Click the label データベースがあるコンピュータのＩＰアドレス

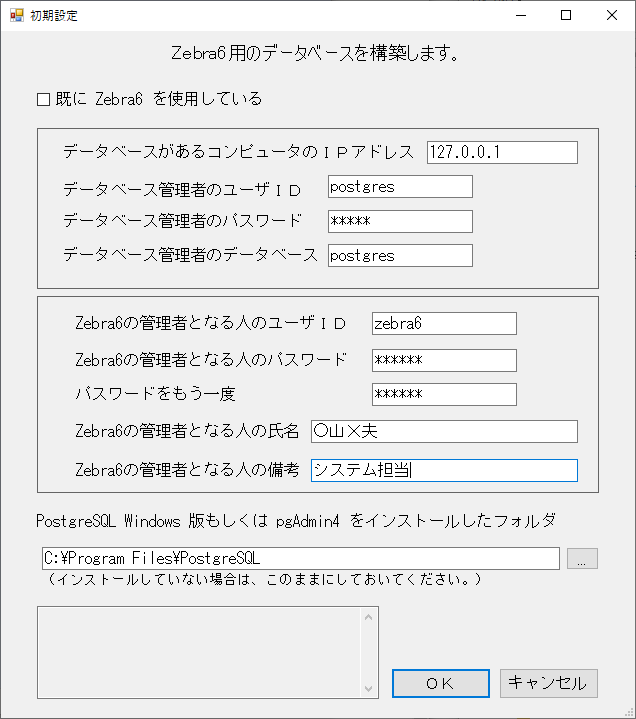pyautogui.click(x=238, y=152)
